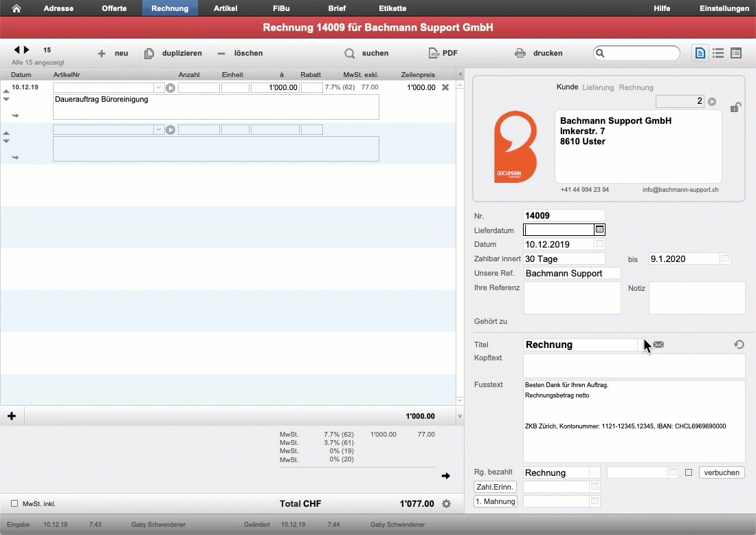
Task: Go to the home screen icon
Action: [x=16, y=8]
